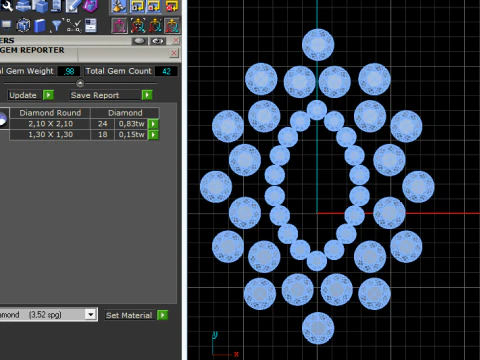
Task: Select the grey monitor display icon
Action: point(6,25)
